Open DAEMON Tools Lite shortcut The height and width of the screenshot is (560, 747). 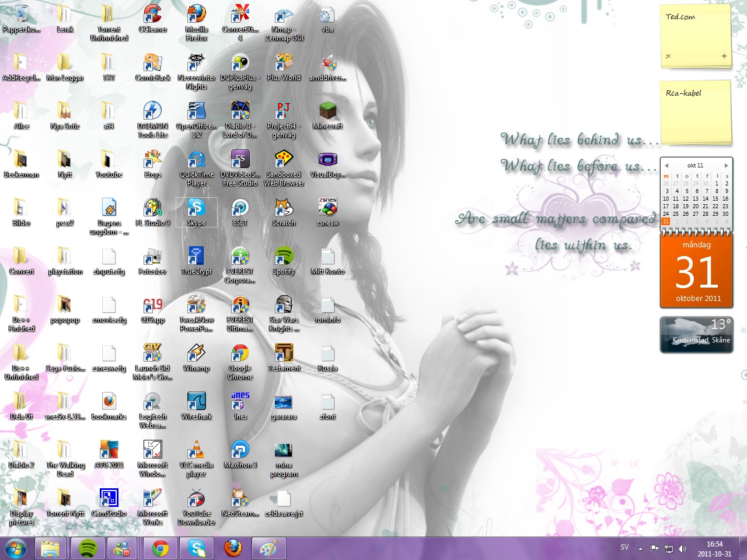pos(152,112)
